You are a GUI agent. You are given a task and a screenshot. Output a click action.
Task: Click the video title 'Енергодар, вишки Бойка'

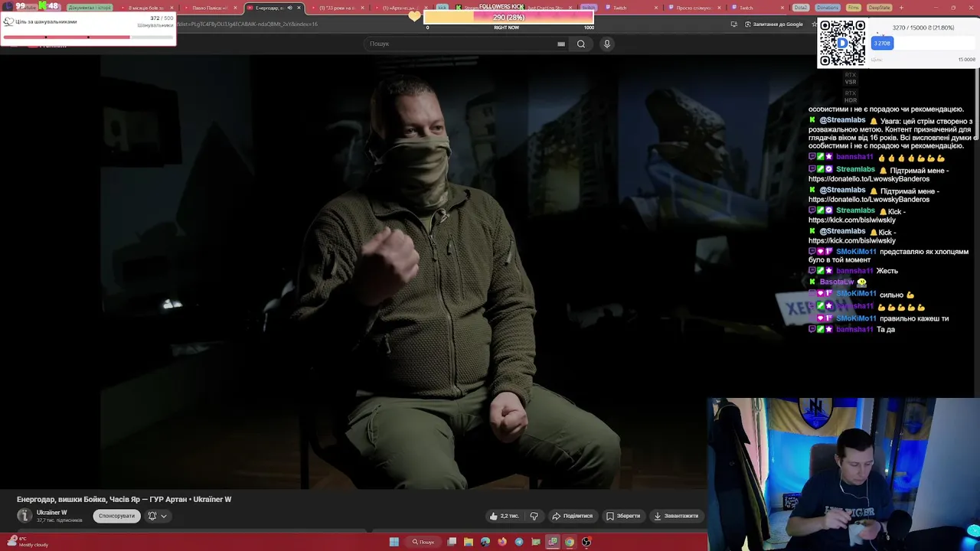(x=124, y=499)
